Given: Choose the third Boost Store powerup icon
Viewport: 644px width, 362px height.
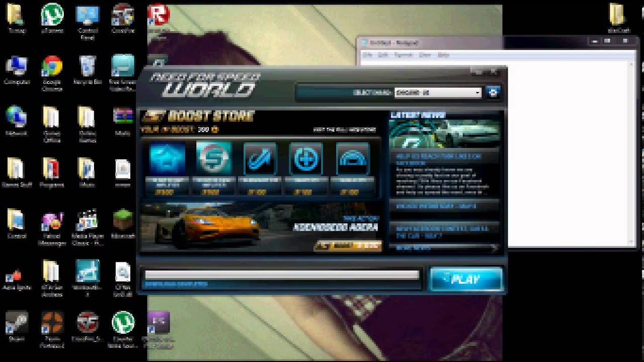Looking at the screenshot, I should (260, 159).
